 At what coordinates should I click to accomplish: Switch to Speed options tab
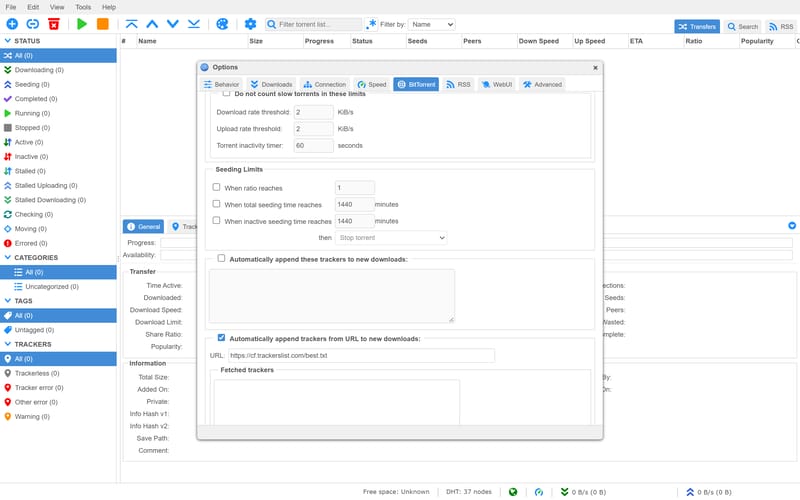371,85
